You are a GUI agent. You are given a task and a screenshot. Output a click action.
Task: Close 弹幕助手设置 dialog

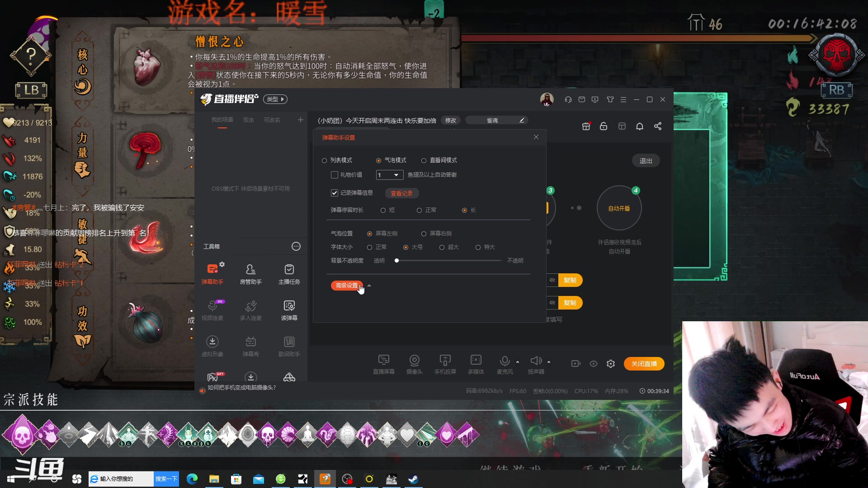pos(536,137)
